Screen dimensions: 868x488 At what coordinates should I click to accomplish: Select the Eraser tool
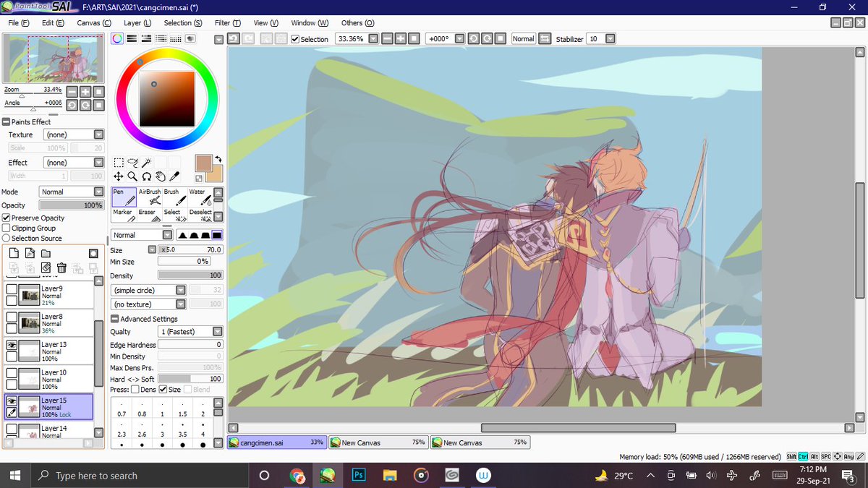(x=149, y=215)
